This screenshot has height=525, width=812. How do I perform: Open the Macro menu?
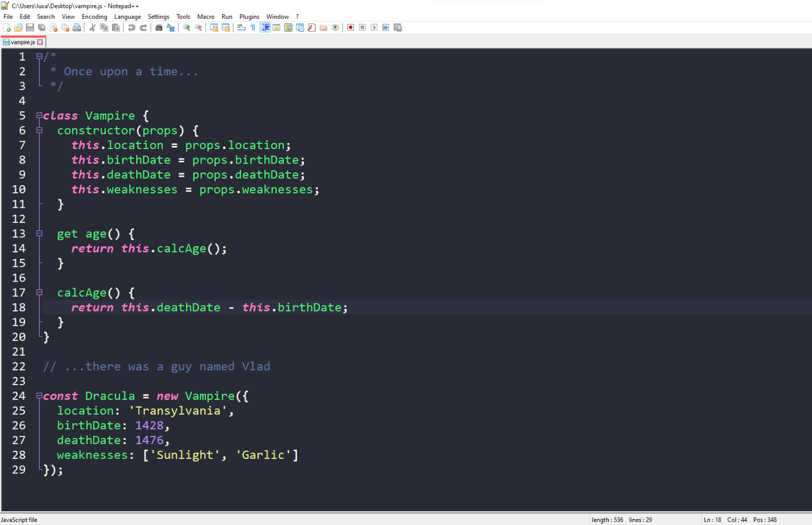(x=206, y=16)
